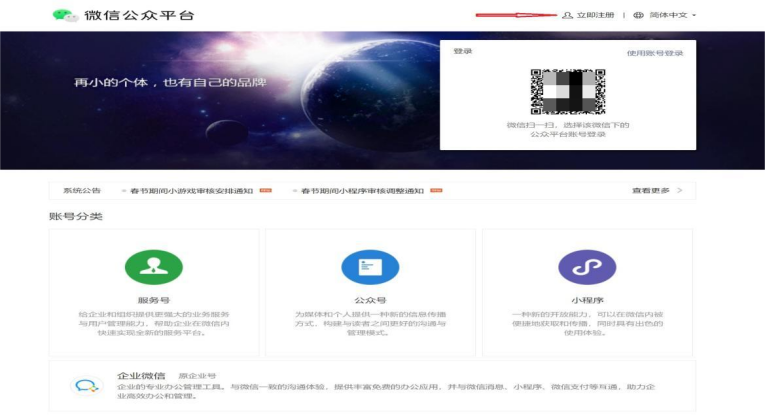Click the login QR code
This screenshot has height=420, width=766.
(568, 91)
